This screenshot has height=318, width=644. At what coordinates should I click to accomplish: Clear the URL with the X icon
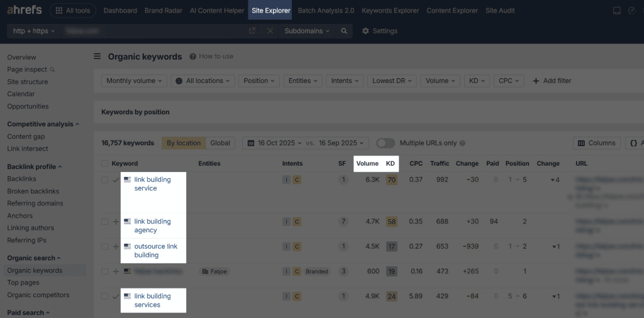tap(270, 31)
